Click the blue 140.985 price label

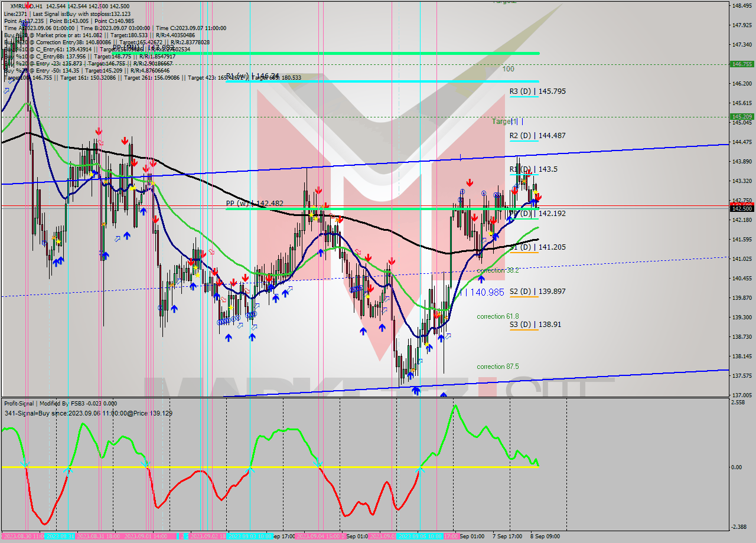click(487, 292)
